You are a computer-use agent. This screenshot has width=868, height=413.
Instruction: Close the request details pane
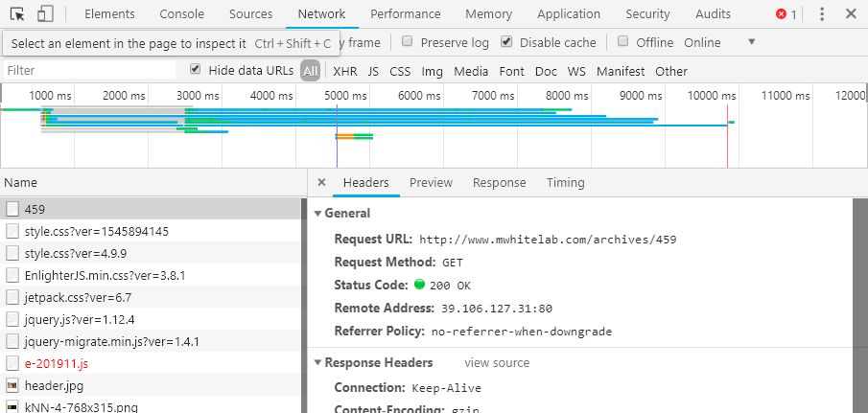click(x=321, y=182)
